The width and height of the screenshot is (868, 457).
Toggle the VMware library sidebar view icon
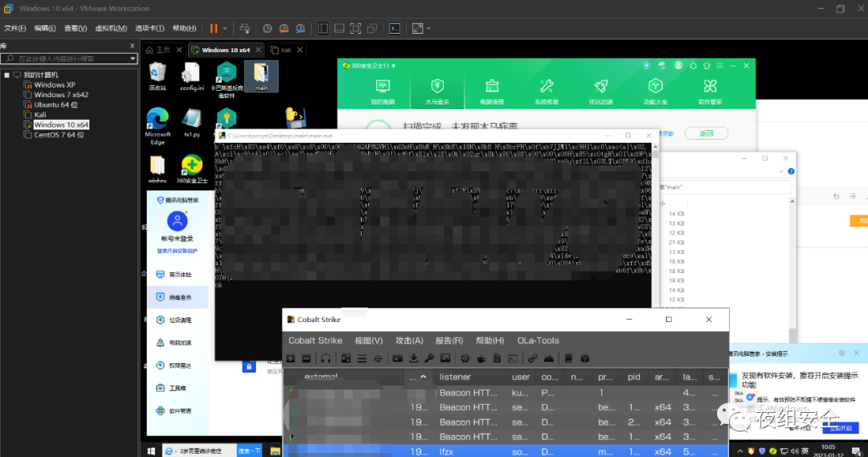click(323, 28)
